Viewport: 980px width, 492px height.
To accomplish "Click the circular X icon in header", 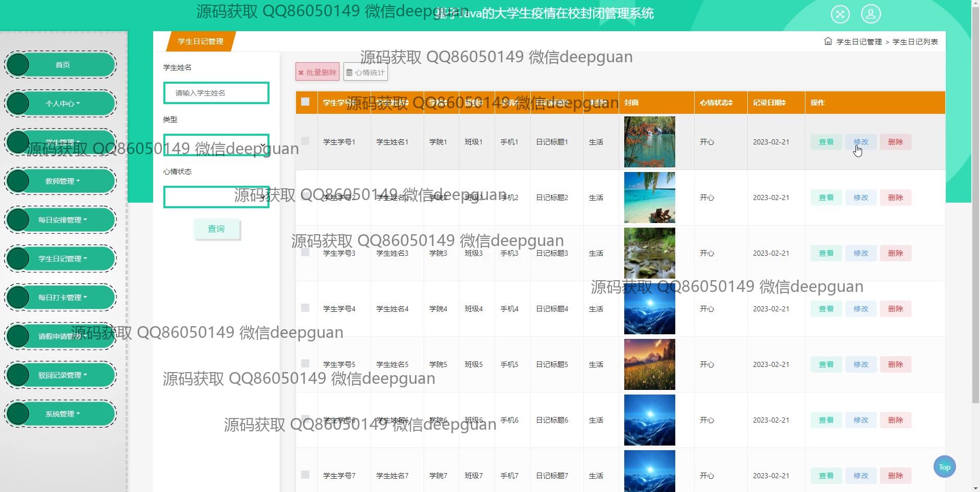I will pos(840,14).
